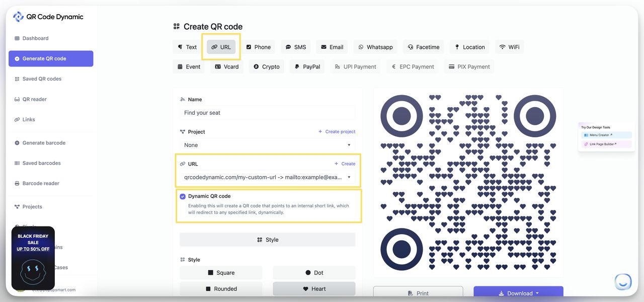Select the Whatsapp QR type

click(x=375, y=47)
